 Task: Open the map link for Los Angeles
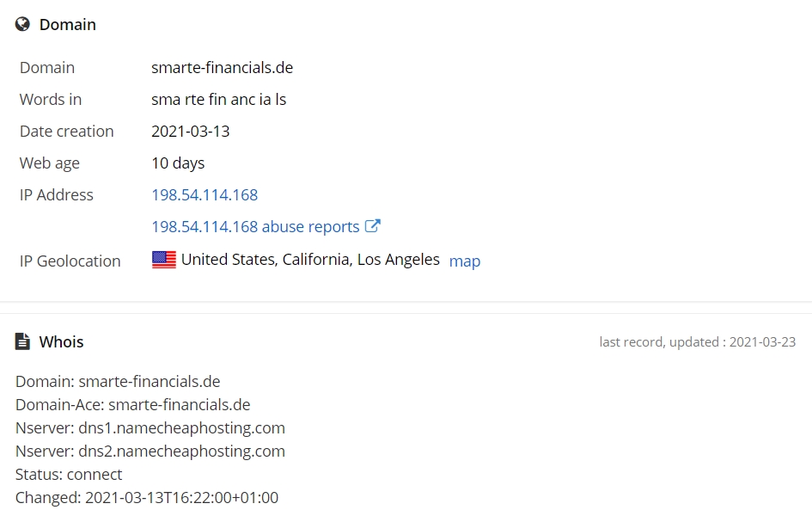coord(465,261)
